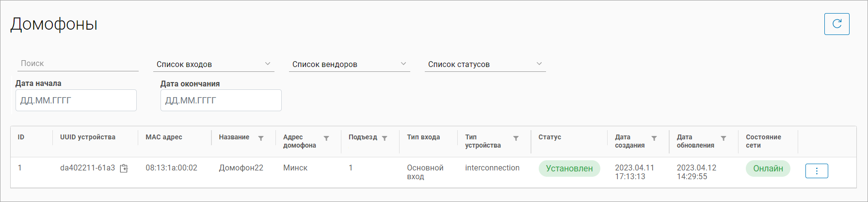This screenshot has width=868, height=202.
Task: Filter the Тип устройства column
Action: point(516,138)
